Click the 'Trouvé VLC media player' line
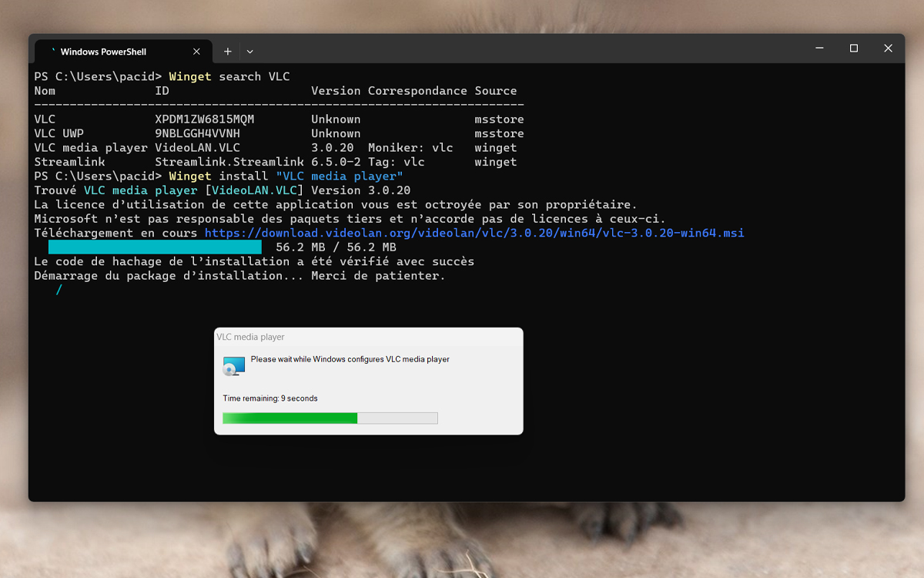This screenshot has height=578, width=924. (223, 190)
